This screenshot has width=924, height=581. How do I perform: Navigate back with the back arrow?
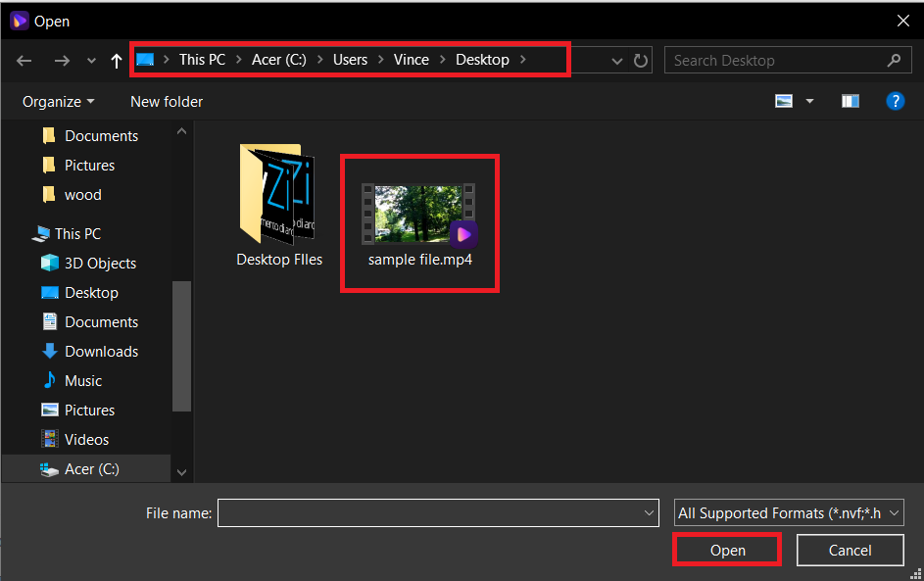(24, 60)
